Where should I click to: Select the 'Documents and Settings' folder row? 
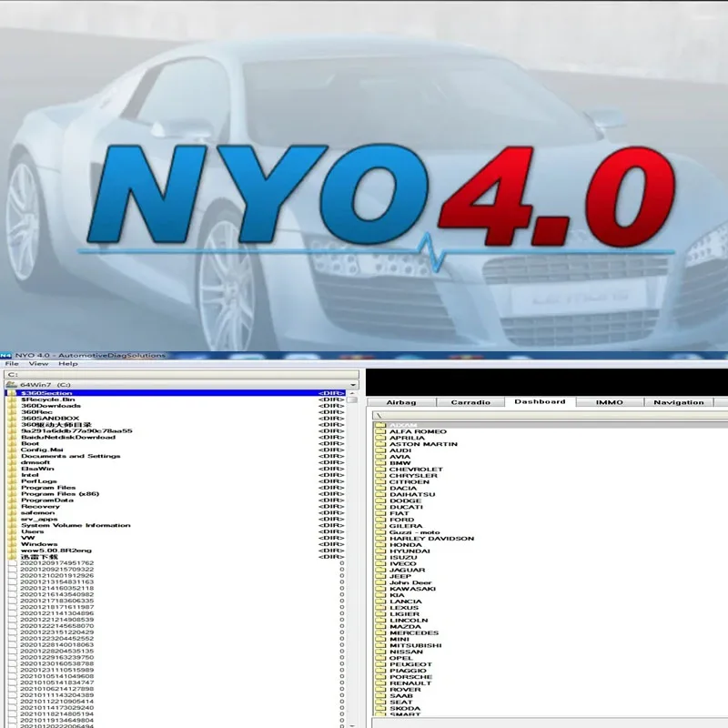click(x=176, y=457)
